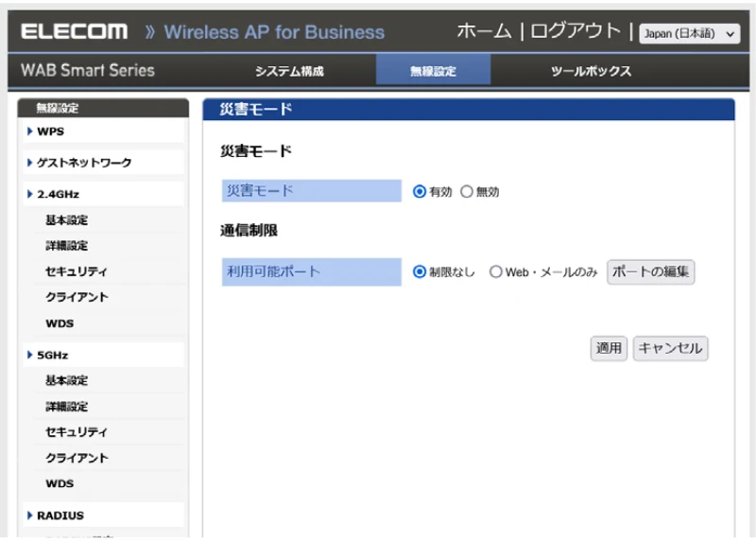756x541 pixels.
Task: Open the ツールボックス tab
Action: 592,72
